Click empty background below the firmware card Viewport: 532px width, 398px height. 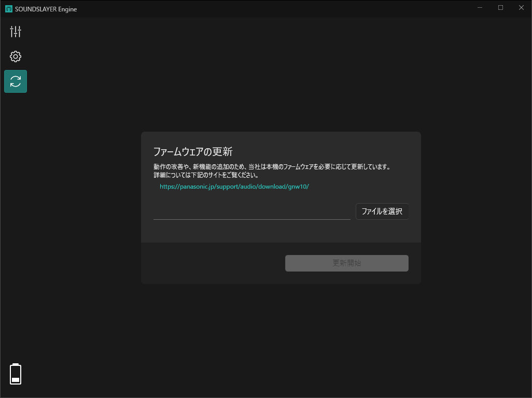(280, 337)
